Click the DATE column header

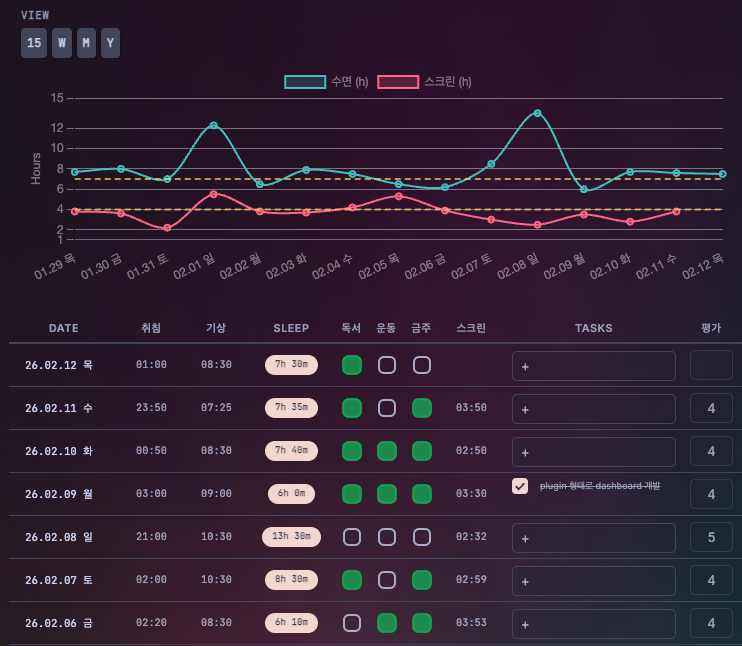(x=64, y=328)
